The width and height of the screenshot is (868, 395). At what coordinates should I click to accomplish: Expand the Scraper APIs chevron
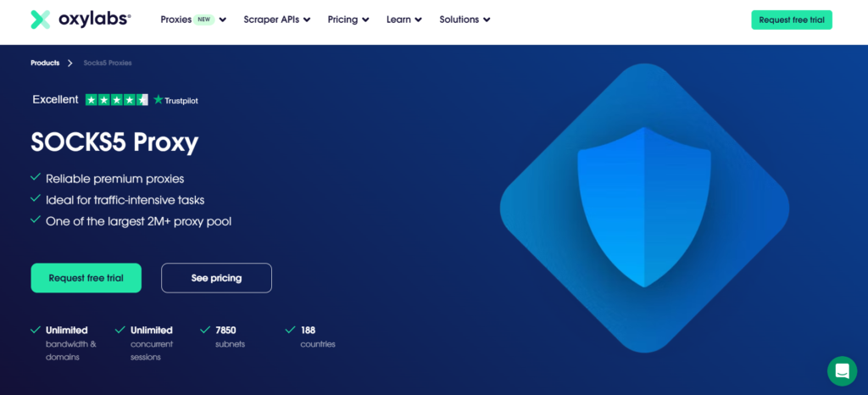(307, 19)
